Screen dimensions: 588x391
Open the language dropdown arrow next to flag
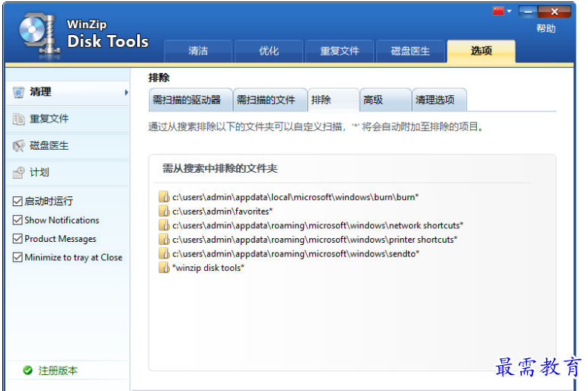(x=509, y=11)
